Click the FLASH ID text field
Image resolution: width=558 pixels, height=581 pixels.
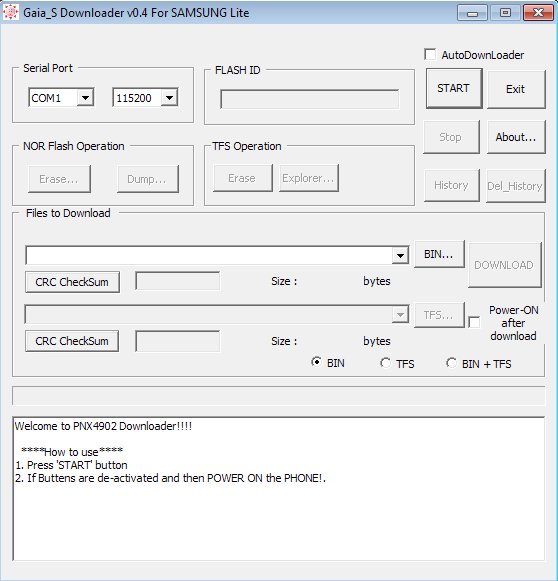tap(310, 99)
